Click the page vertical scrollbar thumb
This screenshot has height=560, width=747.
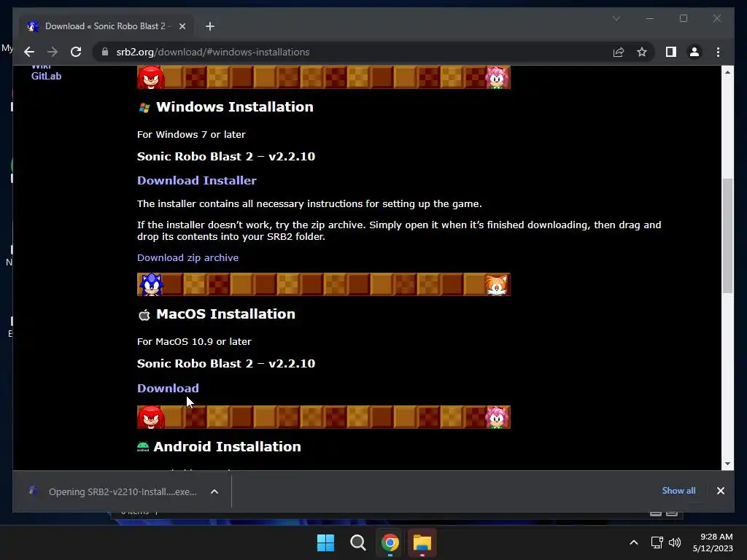pyautogui.click(x=727, y=236)
